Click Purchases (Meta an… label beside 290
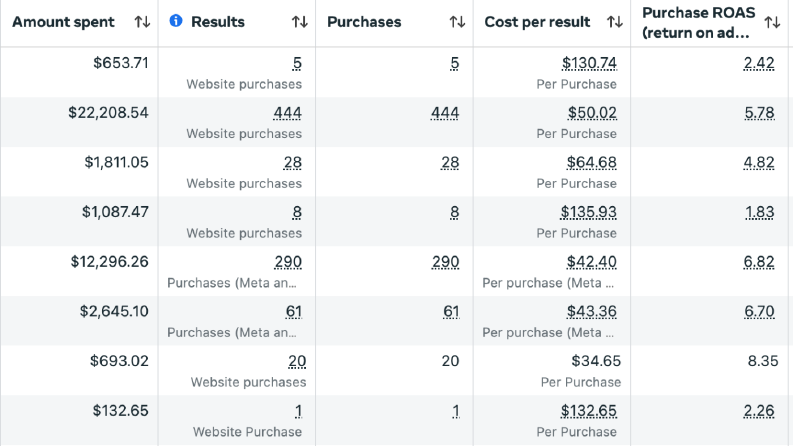 232,283
